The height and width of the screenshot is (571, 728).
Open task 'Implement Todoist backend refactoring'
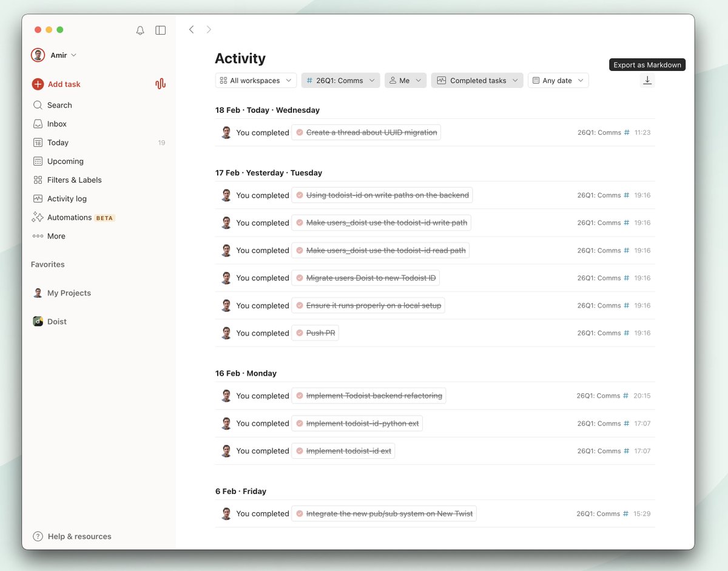point(369,396)
